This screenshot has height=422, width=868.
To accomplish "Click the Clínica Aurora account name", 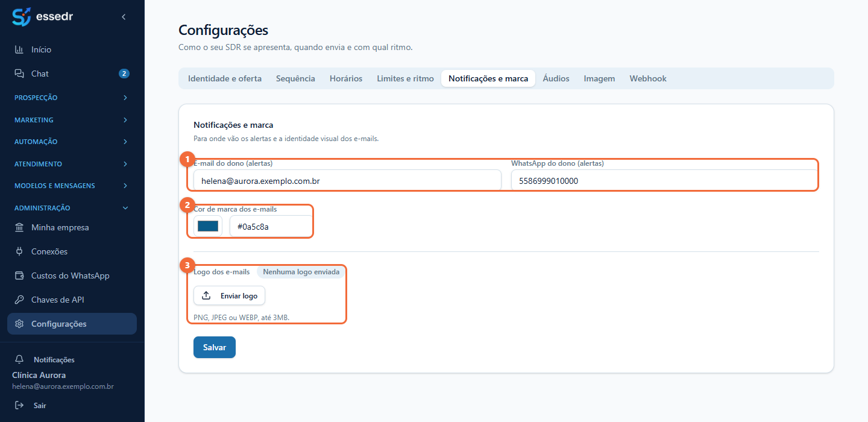I will click(x=39, y=375).
